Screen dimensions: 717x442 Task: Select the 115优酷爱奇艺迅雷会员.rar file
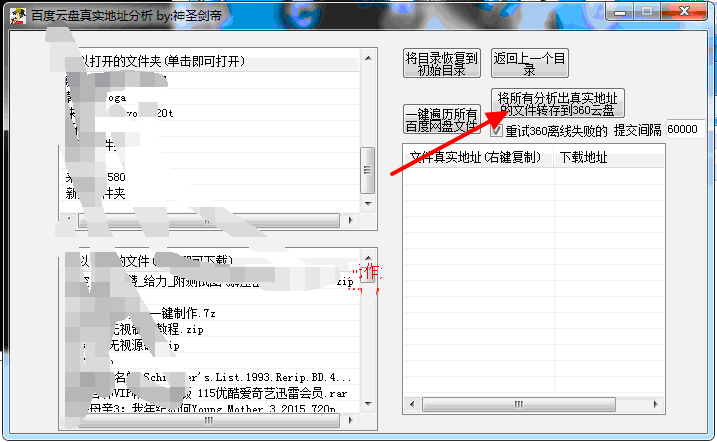[x=209, y=393]
